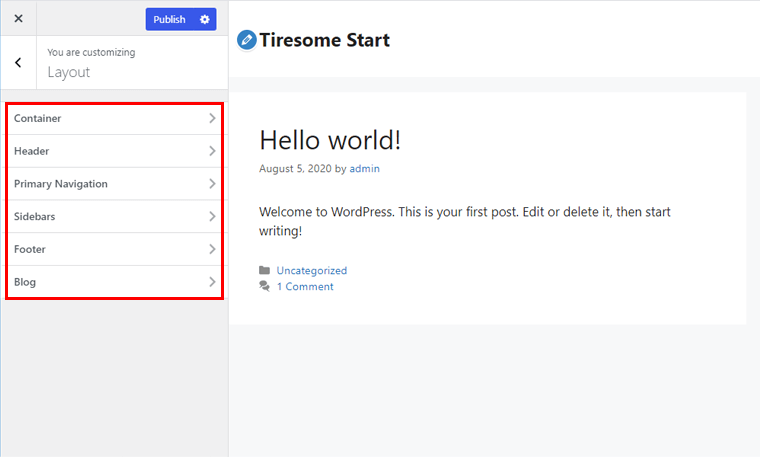Expand the Footer chevron arrow
760x457 pixels.
(x=212, y=249)
